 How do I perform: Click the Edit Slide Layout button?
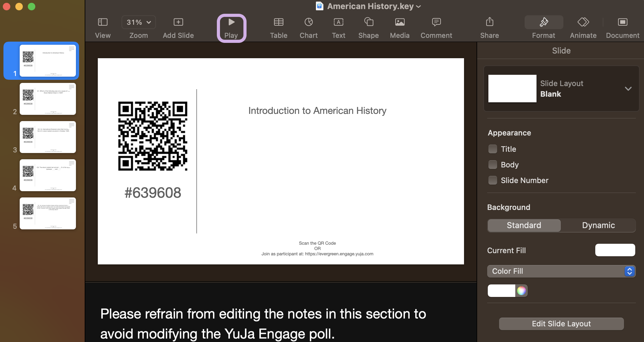pyautogui.click(x=561, y=324)
